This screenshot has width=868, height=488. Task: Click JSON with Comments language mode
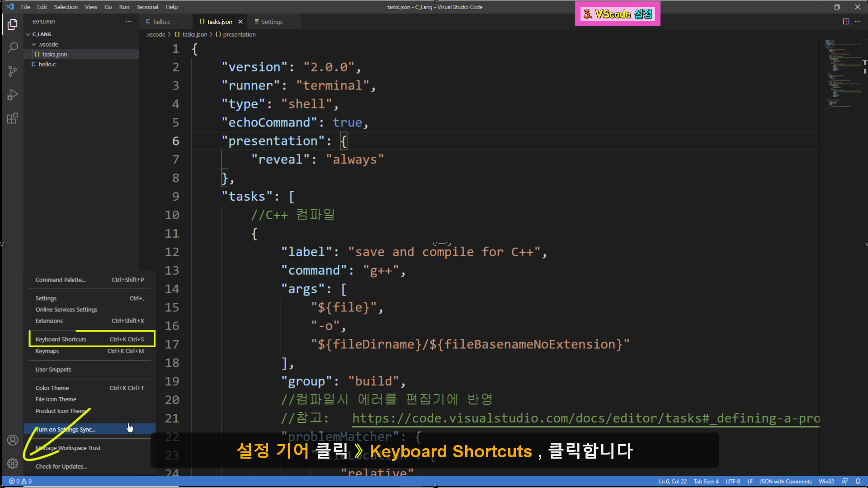(785, 481)
